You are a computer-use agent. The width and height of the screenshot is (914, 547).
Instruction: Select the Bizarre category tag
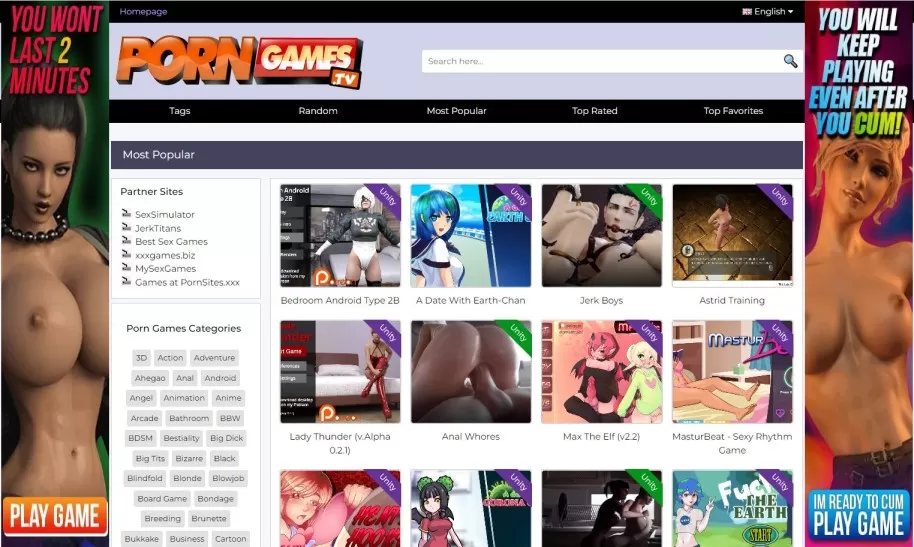pyautogui.click(x=189, y=458)
